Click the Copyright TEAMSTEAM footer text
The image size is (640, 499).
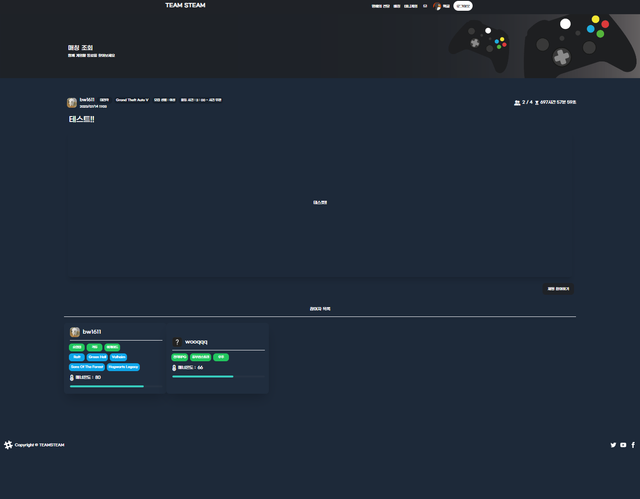coord(40,445)
